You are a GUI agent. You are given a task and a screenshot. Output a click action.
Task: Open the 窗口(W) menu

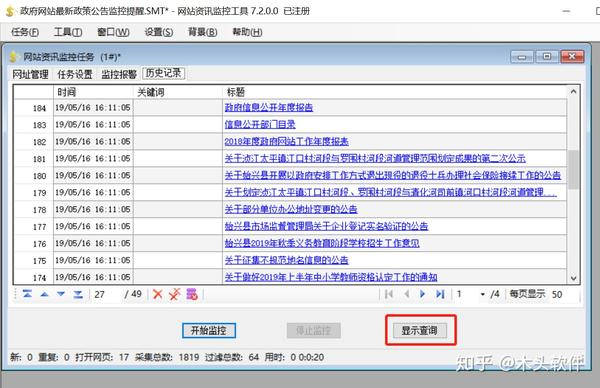coord(113,32)
